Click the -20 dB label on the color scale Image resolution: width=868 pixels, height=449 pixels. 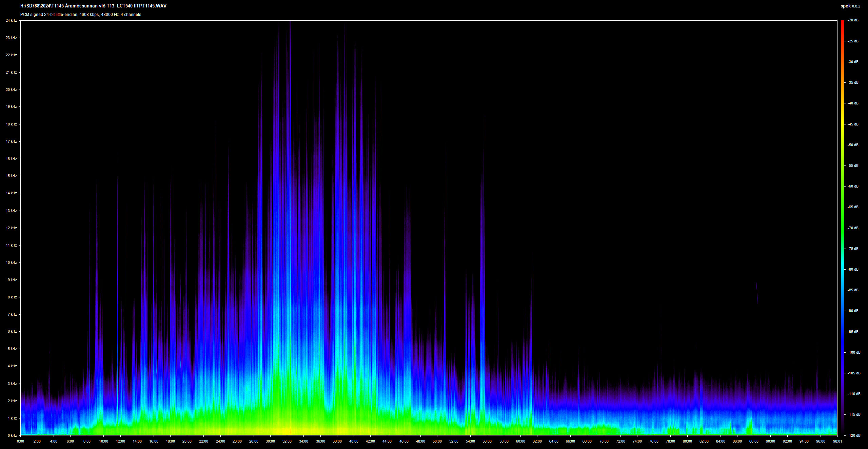point(853,20)
